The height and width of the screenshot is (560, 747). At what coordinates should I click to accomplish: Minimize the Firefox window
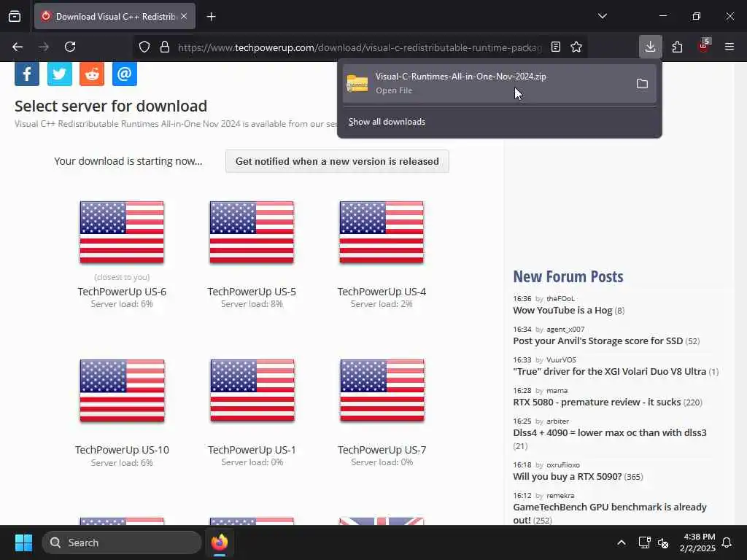point(662,16)
